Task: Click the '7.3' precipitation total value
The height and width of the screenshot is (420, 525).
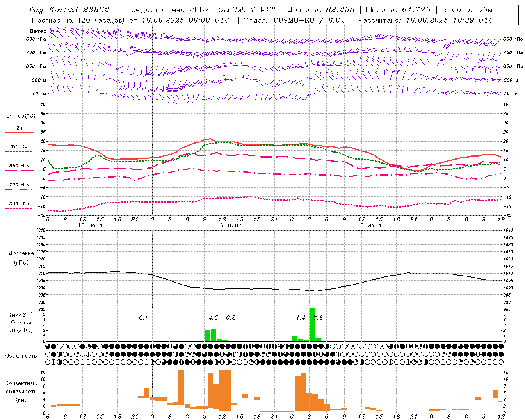Action: tap(318, 317)
